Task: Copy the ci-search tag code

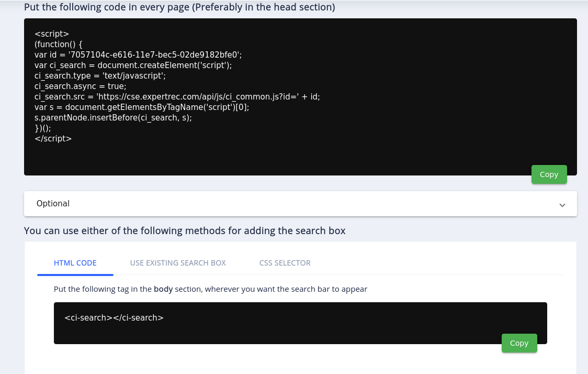Action: 519,343
